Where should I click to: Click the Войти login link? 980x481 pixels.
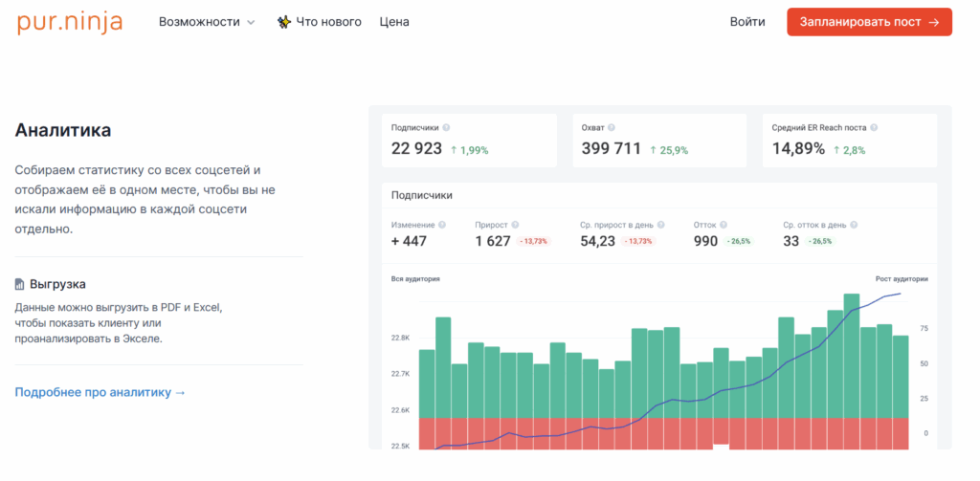point(746,22)
